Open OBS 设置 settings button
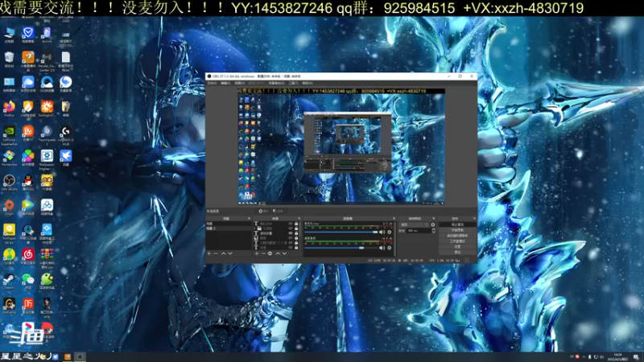The height and width of the screenshot is (362, 644). (x=457, y=247)
